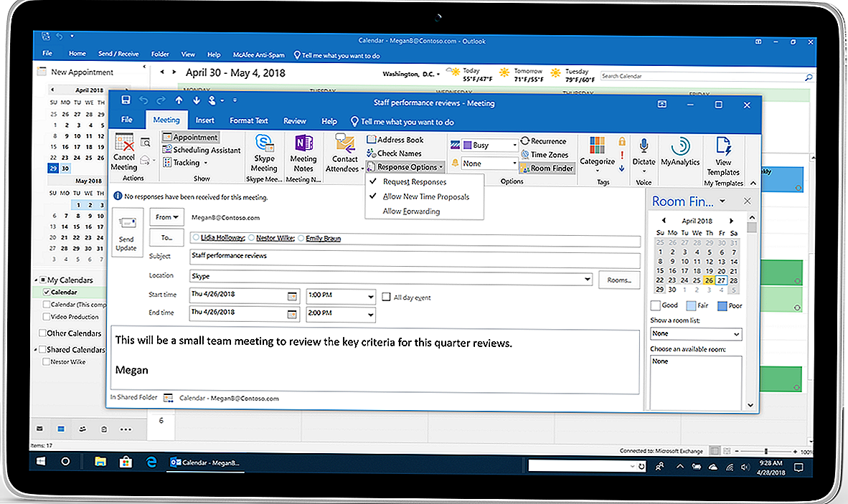Go to next item down arrow
This screenshot has width=848, height=504.
196,100
